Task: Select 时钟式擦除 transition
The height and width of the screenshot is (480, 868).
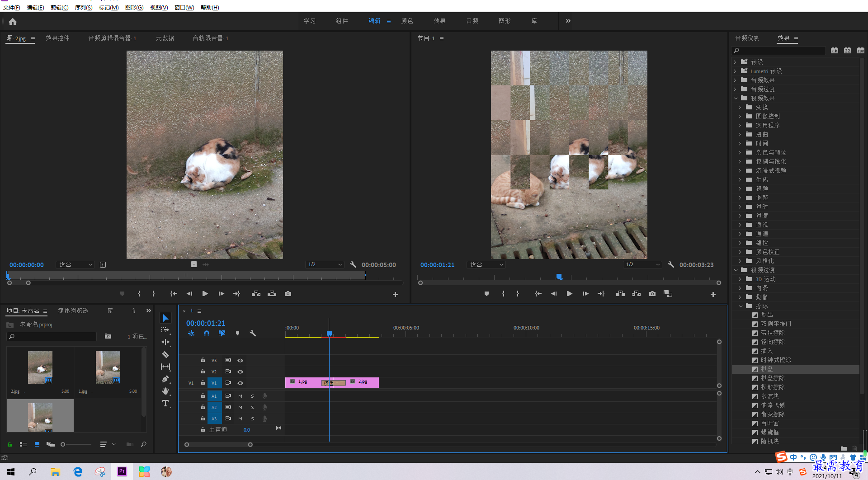Action: point(776,360)
